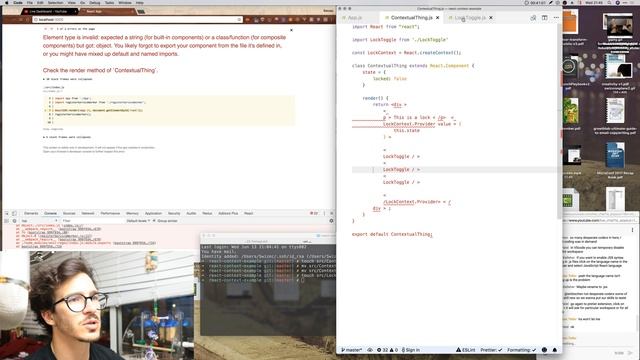This screenshot has width=640, height=360.
Task: Click the split editor icon in VS Code
Action: pyautogui.click(x=544, y=18)
